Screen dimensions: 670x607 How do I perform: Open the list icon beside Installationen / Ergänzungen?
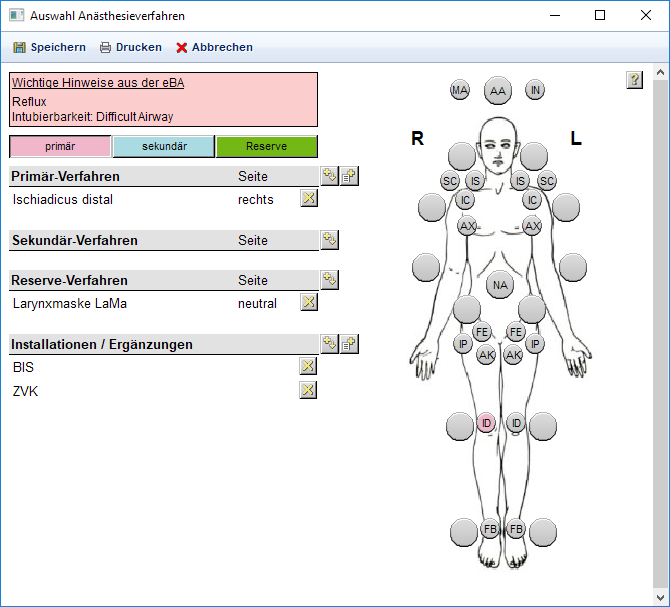(x=349, y=344)
